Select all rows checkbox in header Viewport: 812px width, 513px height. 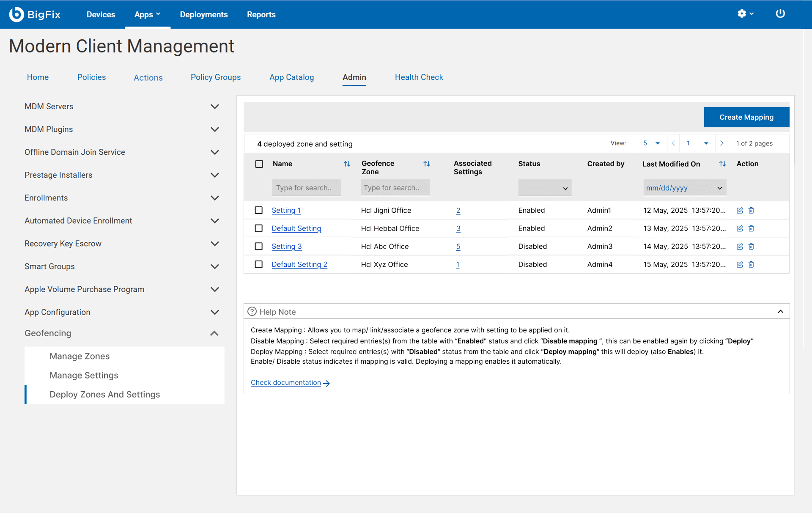pos(259,164)
